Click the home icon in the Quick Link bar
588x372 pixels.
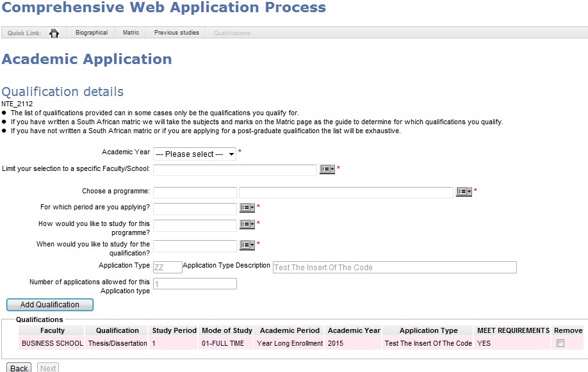(x=54, y=32)
